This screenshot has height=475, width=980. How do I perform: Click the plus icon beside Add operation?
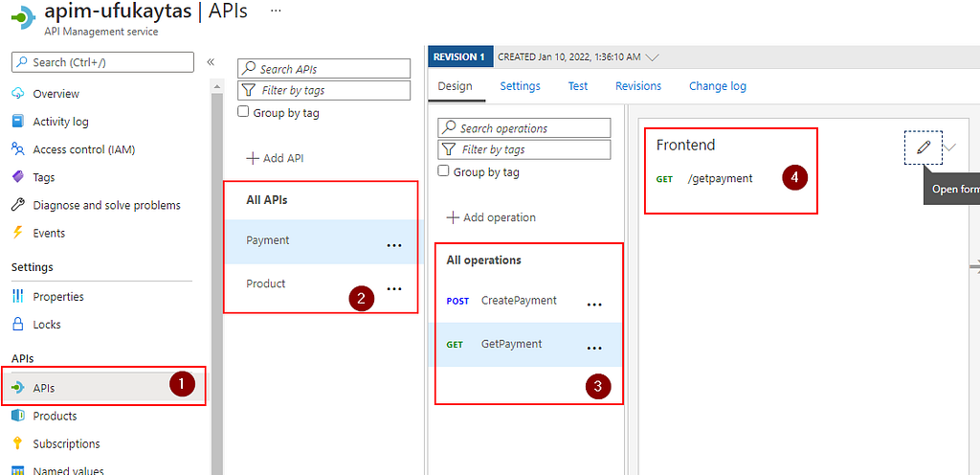(453, 217)
